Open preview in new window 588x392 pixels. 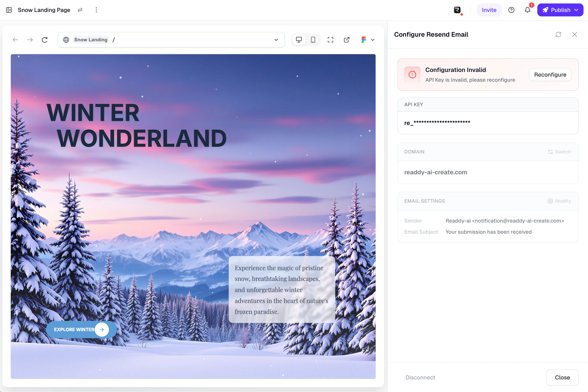347,40
